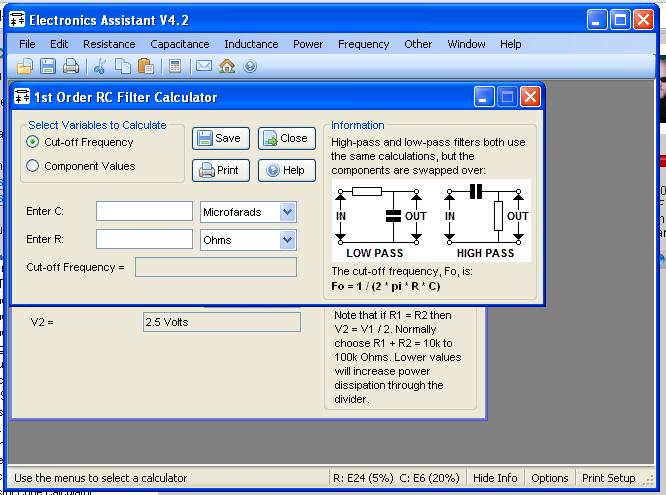Click the Print button in the calculator
The width and height of the screenshot is (666, 495).
(220, 170)
